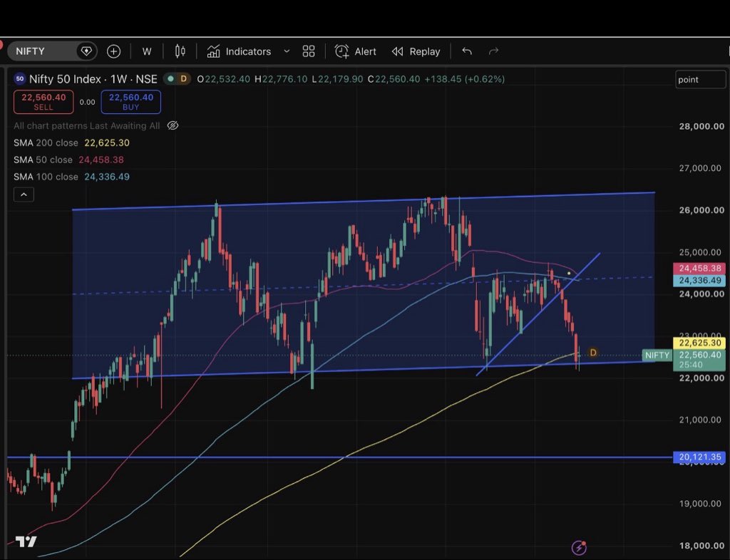Open the candlestick chart style picker
Image resolution: width=730 pixels, height=560 pixels.
click(180, 51)
